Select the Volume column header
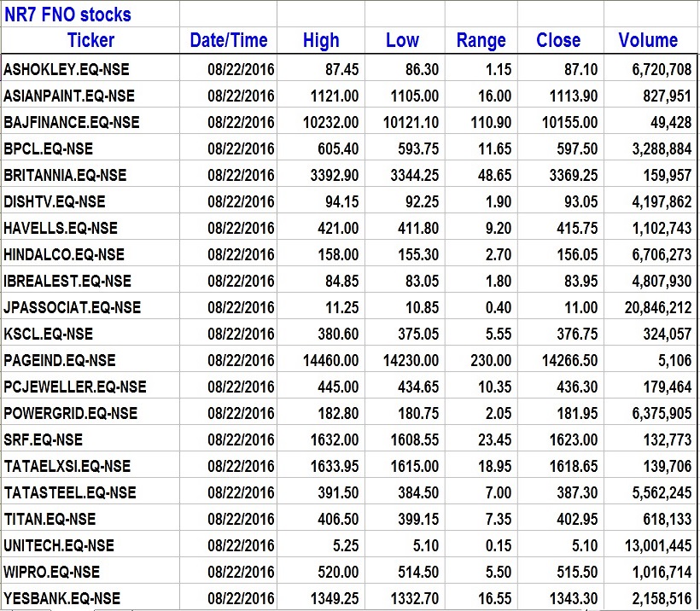This screenshot has height=611, width=700. (648, 40)
